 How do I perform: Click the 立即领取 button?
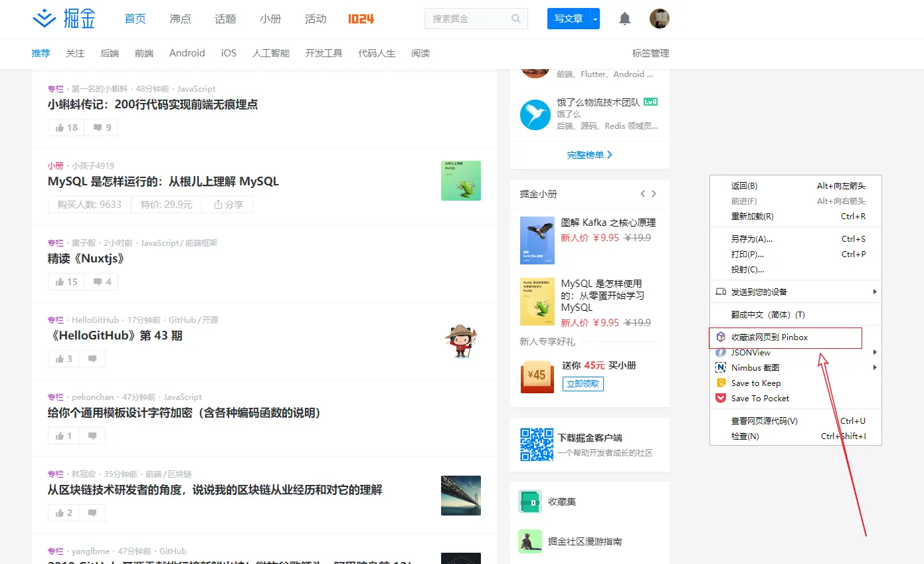coord(583,383)
